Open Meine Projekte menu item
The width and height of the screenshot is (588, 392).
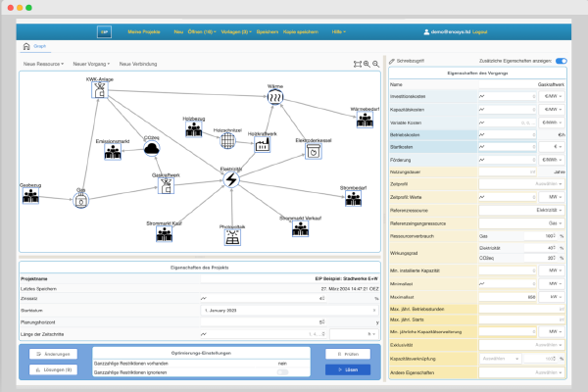coord(144,32)
